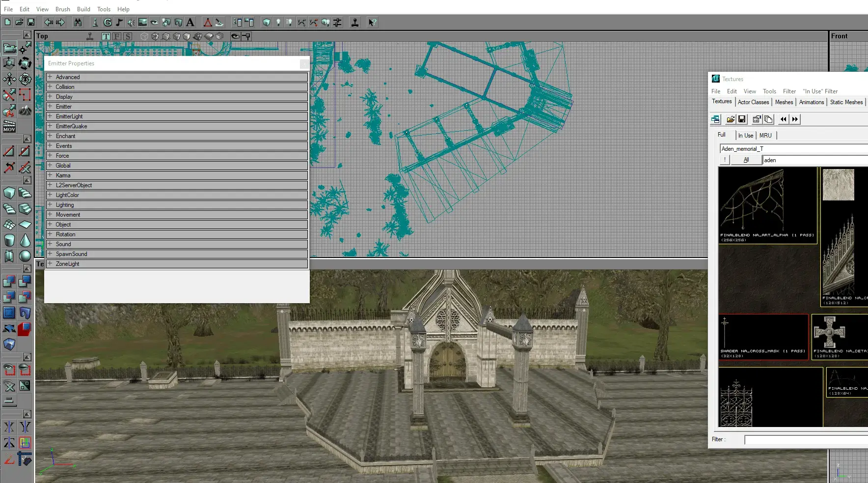Image resolution: width=868 pixels, height=483 pixels.
Task: Open the Build menu
Action: [x=83, y=9]
